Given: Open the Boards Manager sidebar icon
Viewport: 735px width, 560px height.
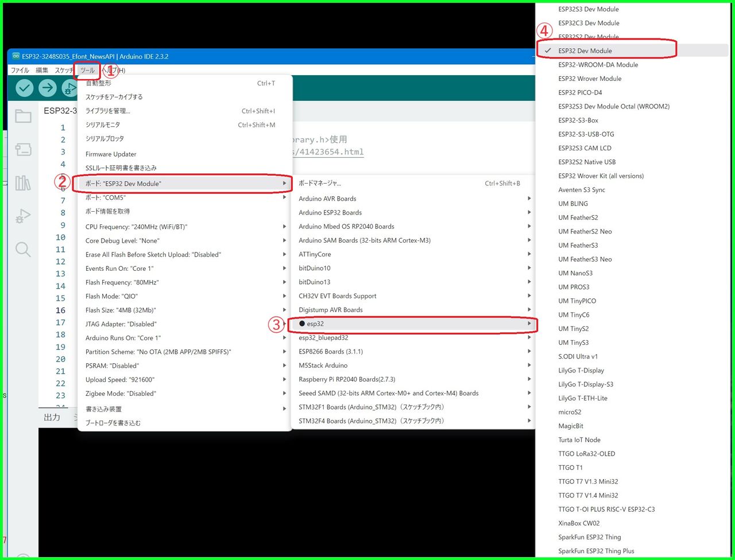Looking at the screenshot, I should click(23, 150).
